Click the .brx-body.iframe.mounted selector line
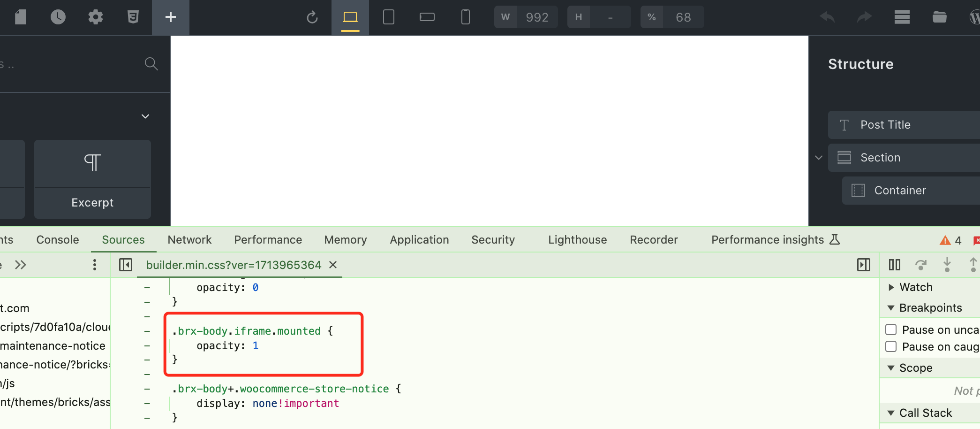This screenshot has height=429, width=980. click(253, 331)
